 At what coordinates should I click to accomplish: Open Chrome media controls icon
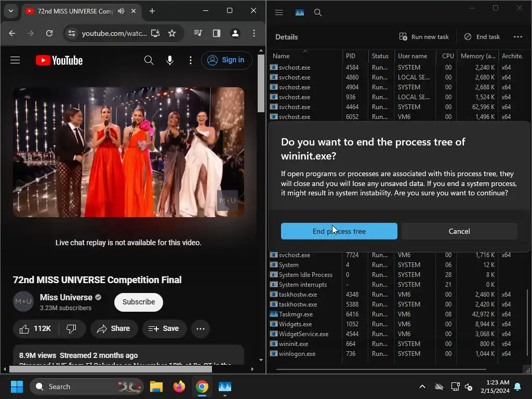pyautogui.click(x=198, y=33)
